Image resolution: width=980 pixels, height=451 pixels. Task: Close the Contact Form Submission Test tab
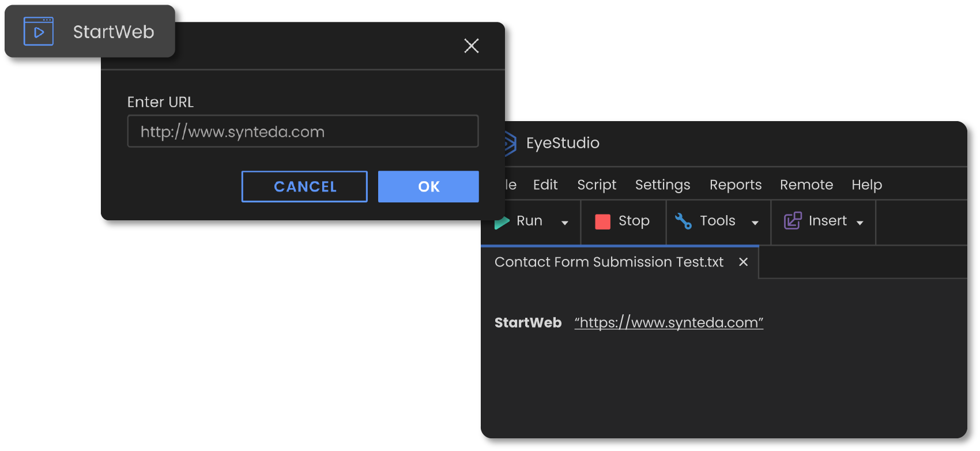(x=744, y=262)
